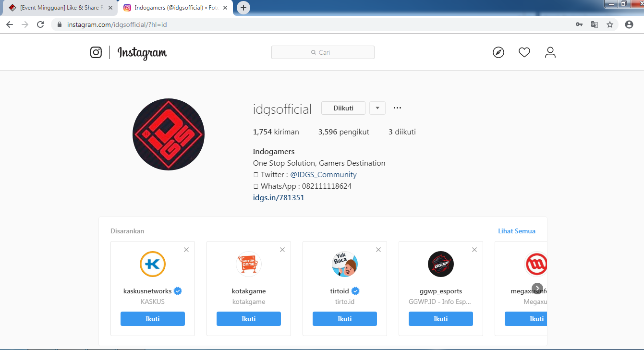
Task: Select the Indogamers (@idgsofficial) tab
Action: [x=175, y=8]
